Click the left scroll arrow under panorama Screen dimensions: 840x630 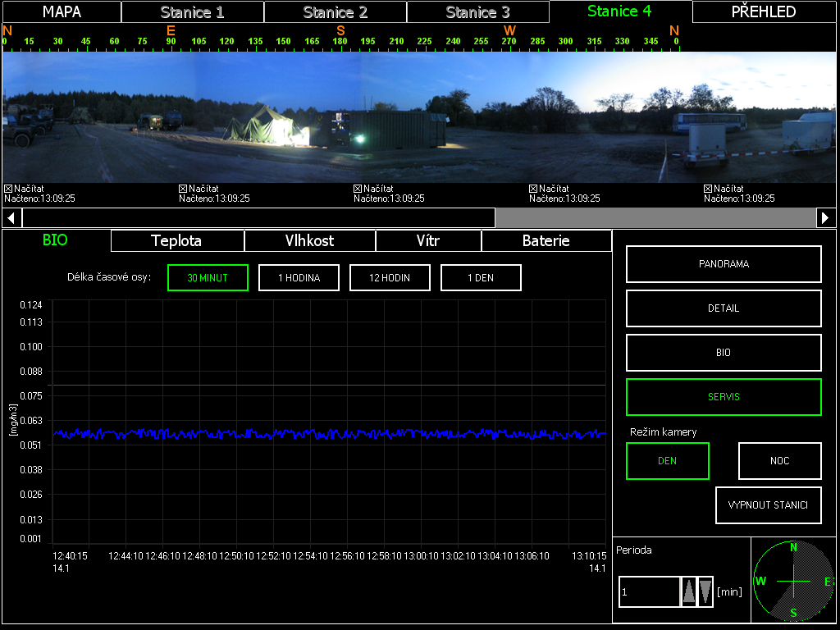[x=11, y=217]
